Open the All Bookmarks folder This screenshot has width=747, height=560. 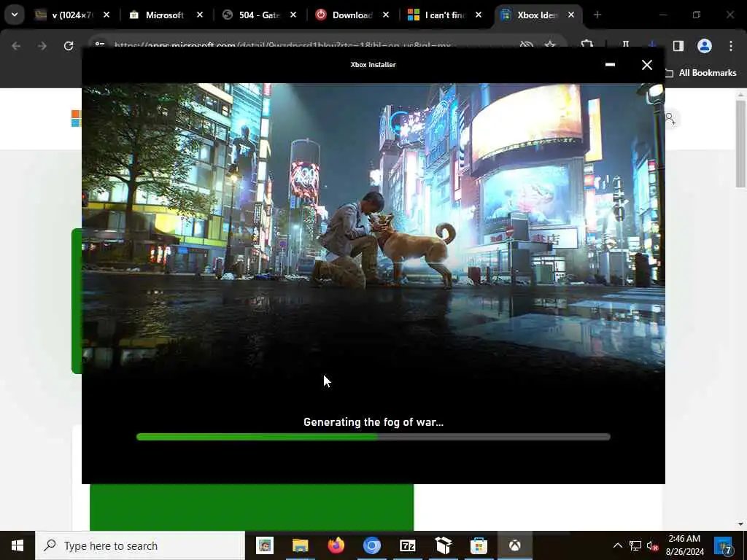pyautogui.click(x=701, y=73)
